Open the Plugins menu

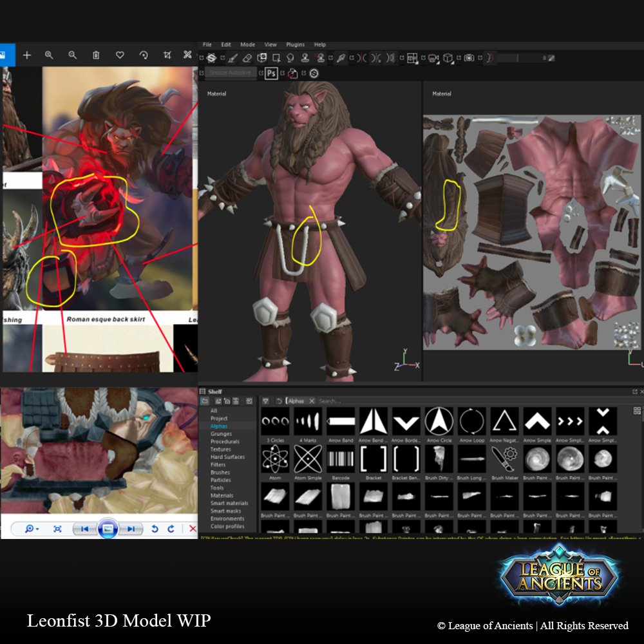(296, 45)
